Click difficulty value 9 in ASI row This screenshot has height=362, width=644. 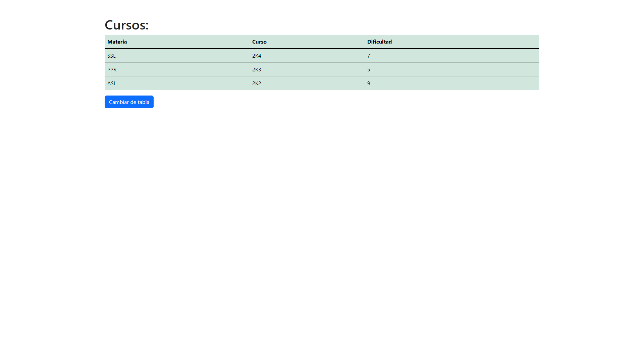coord(452,83)
